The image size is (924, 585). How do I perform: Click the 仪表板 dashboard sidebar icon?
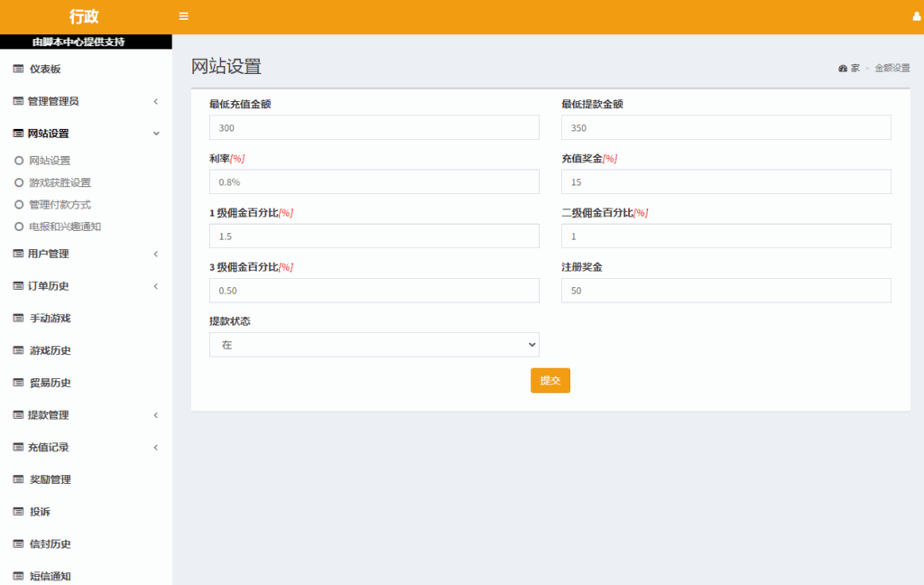point(18,69)
